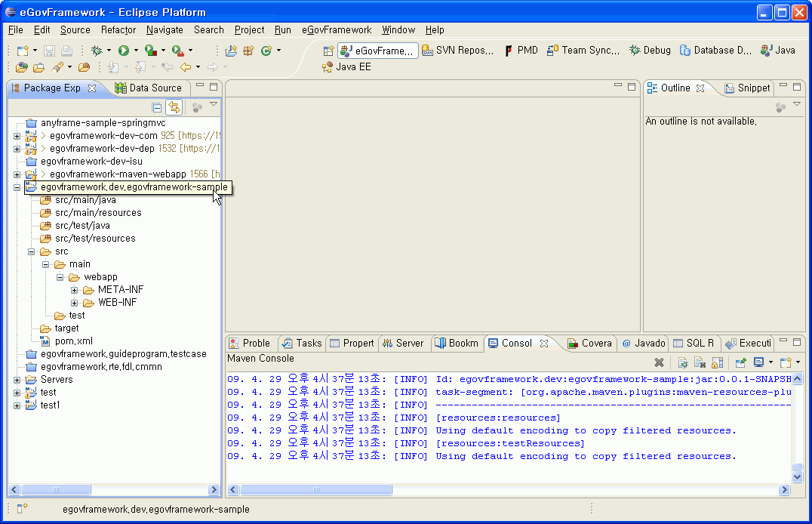Toggle the console Scroll Lock icon
The image size is (812, 524).
[717, 363]
